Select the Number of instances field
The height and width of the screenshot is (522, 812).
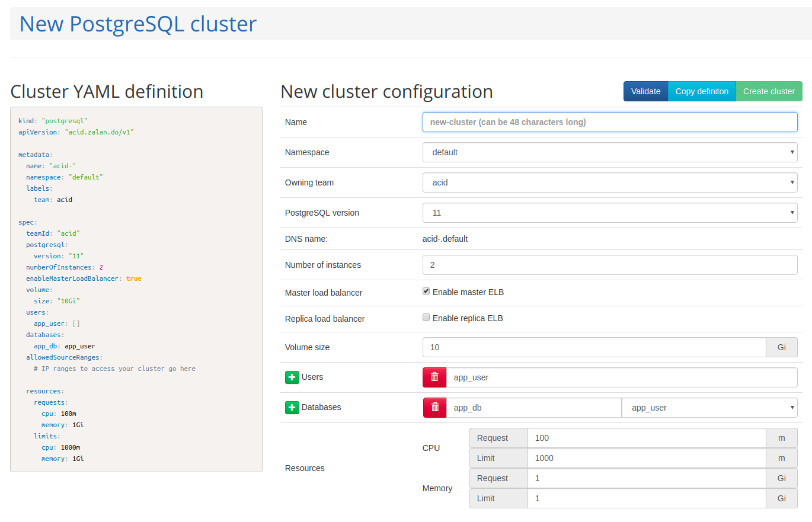pyautogui.click(x=610, y=264)
